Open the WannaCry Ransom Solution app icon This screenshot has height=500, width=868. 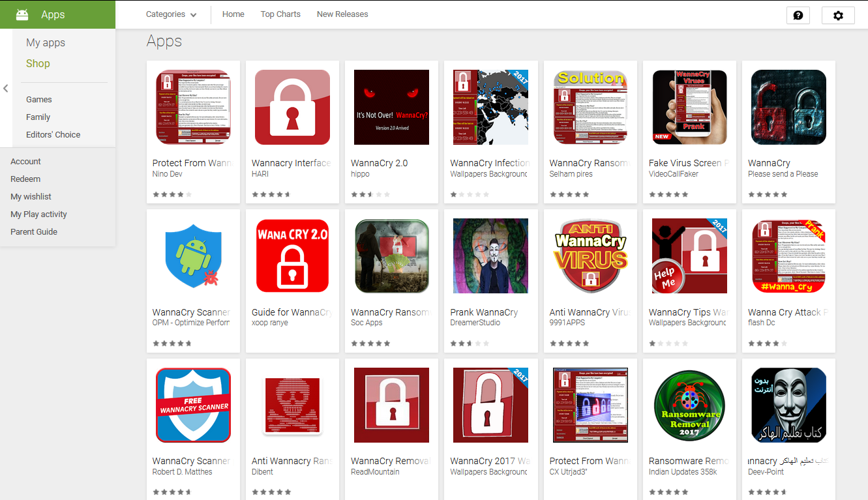coord(590,107)
